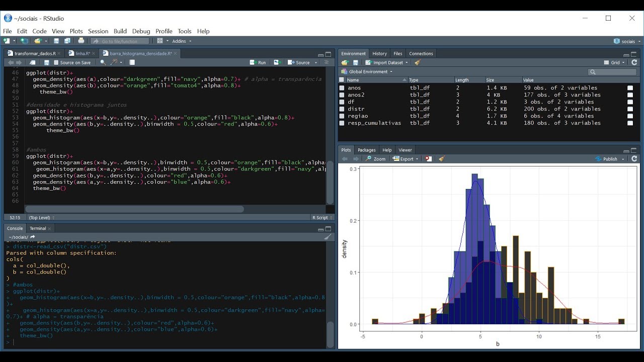Click the Find/Replace magnifier in editor toolbar

coord(103,63)
